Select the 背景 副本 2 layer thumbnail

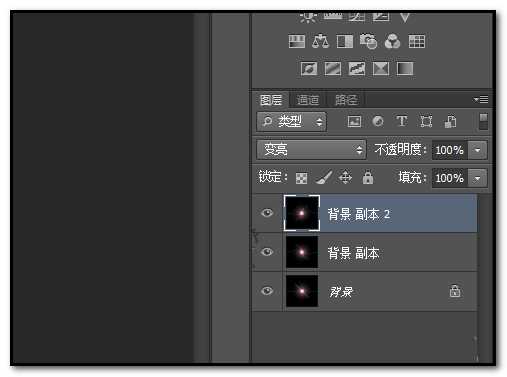(x=302, y=213)
